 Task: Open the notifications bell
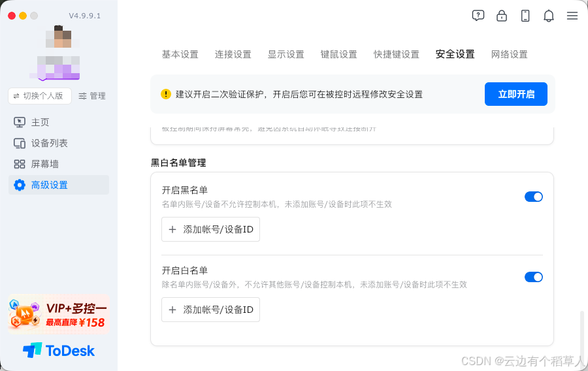point(549,16)
